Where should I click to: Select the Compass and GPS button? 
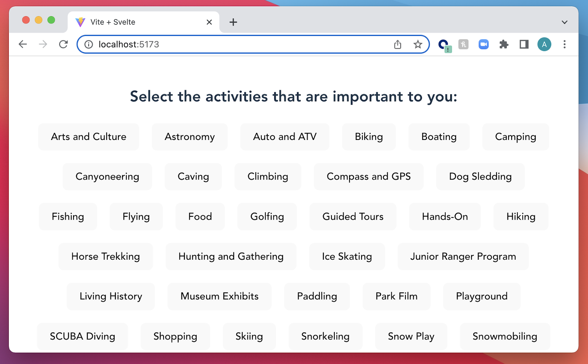pyautogui.click(x=369, y=177)
